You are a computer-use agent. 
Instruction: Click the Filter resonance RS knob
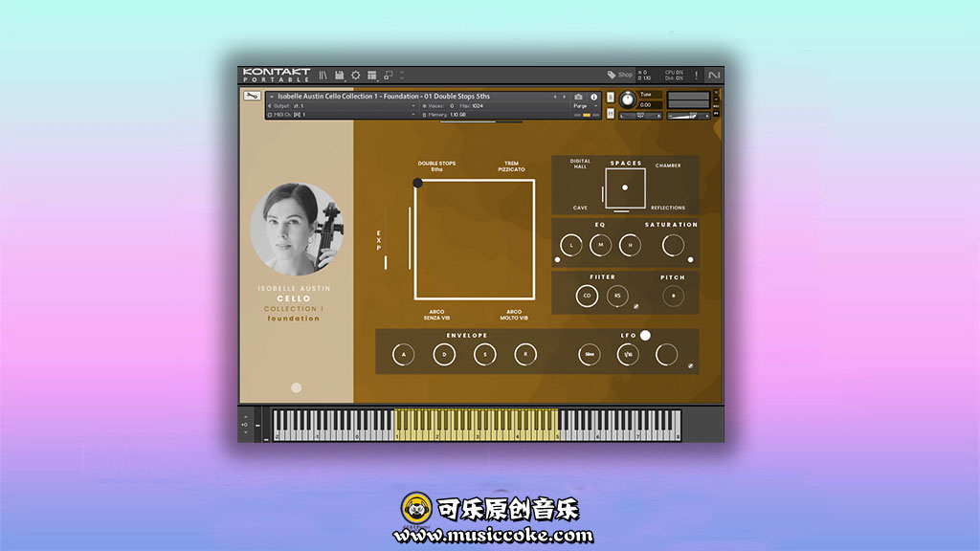click(617, 297)
